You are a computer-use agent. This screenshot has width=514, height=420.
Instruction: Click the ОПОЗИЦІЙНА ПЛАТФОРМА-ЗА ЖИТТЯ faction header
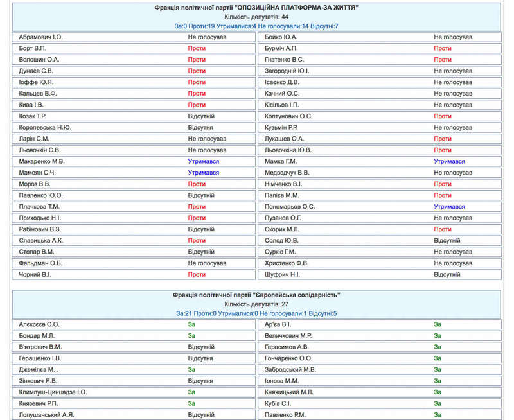[256, 8]
